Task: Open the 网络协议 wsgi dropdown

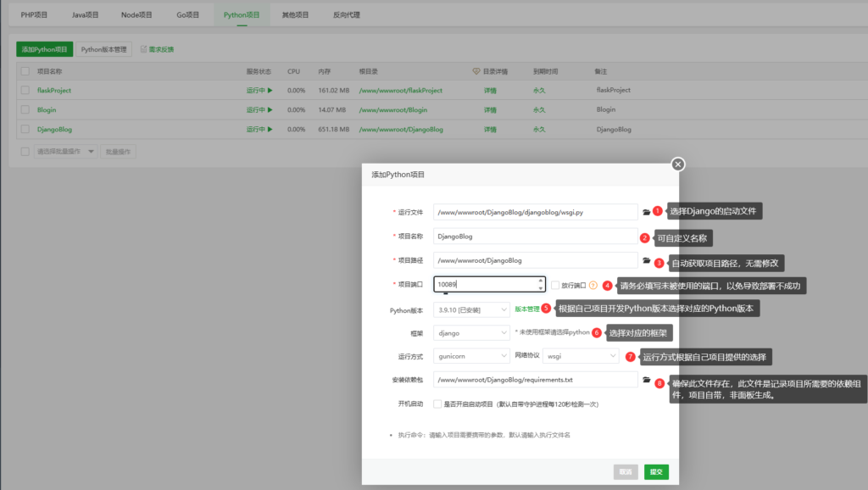Action: 580,356
